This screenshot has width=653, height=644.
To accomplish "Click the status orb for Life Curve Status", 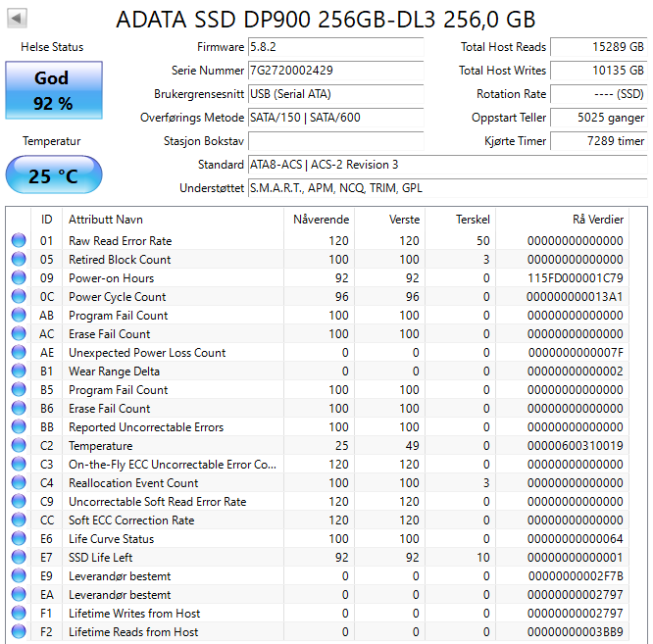I will [19, 538].
